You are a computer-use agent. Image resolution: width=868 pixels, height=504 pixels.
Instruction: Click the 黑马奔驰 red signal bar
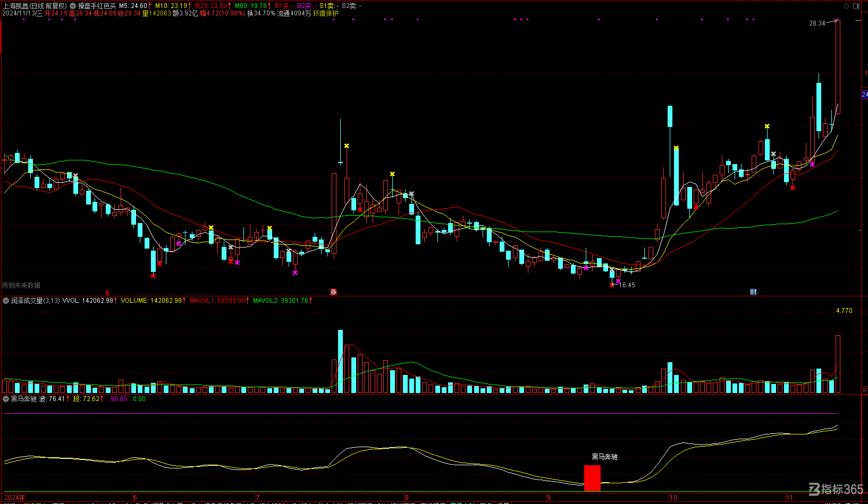592,478
